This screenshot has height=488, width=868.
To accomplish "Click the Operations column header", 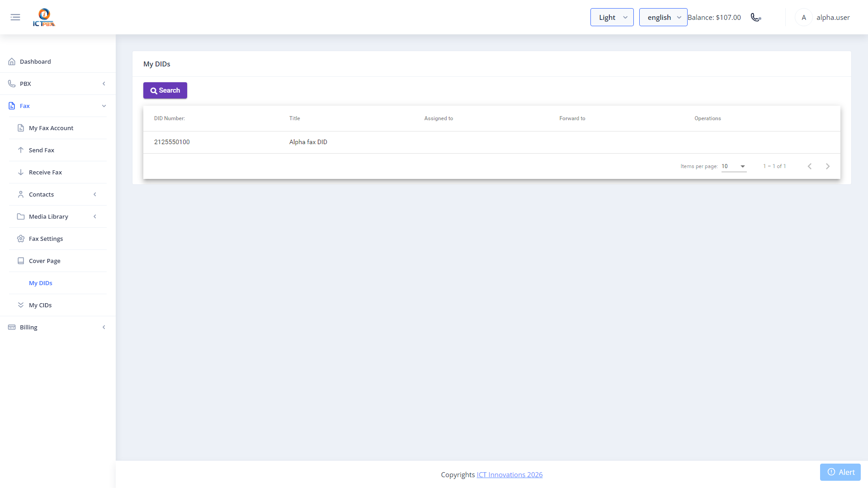I will (708, 118).
